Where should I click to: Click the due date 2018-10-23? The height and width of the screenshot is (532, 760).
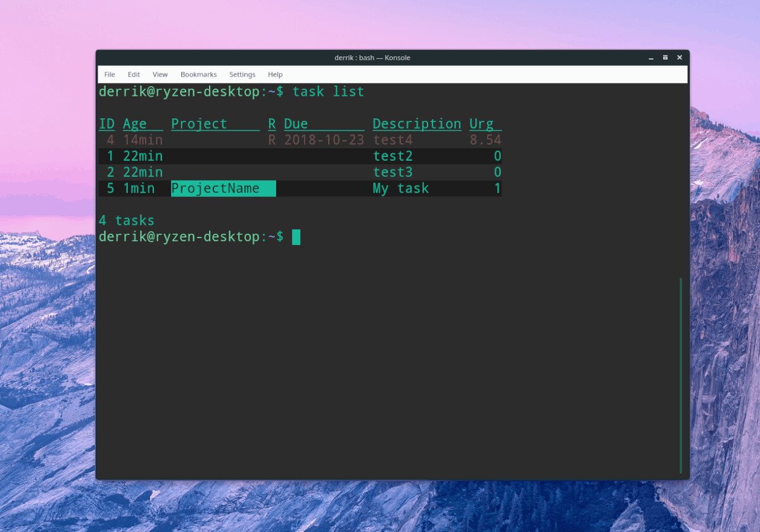(324, 140)
